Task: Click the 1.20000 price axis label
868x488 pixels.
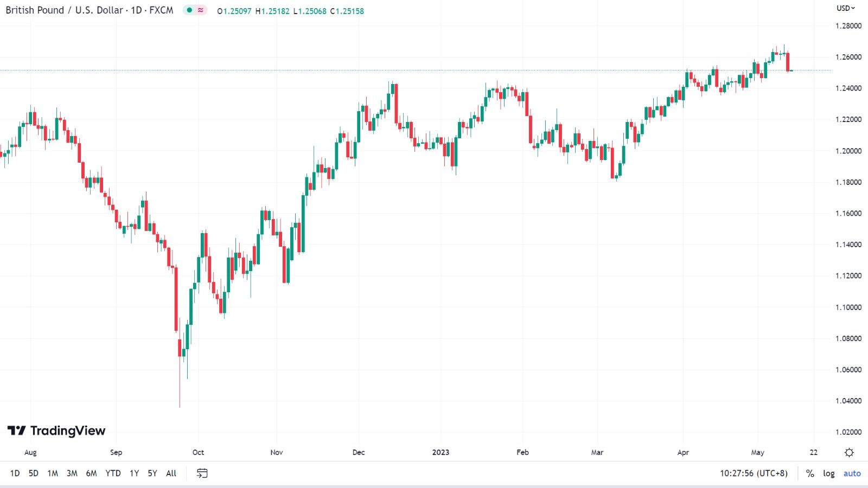Action: click(x=848, y=151)
